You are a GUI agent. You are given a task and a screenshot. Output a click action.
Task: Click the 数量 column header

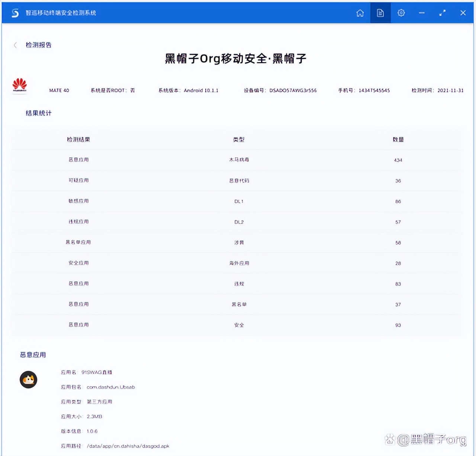tap(398, 139)
